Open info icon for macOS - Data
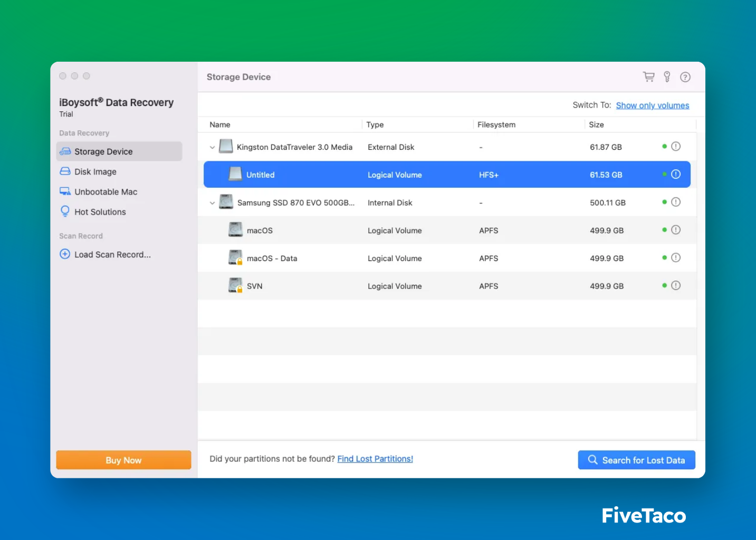 pyautogui.click(x=676, y=258)
